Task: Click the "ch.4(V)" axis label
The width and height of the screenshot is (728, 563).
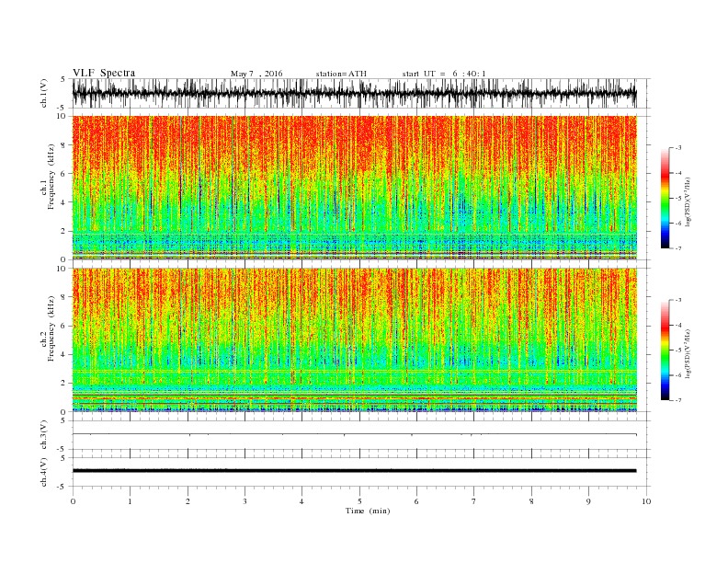Action: point(44,472)
